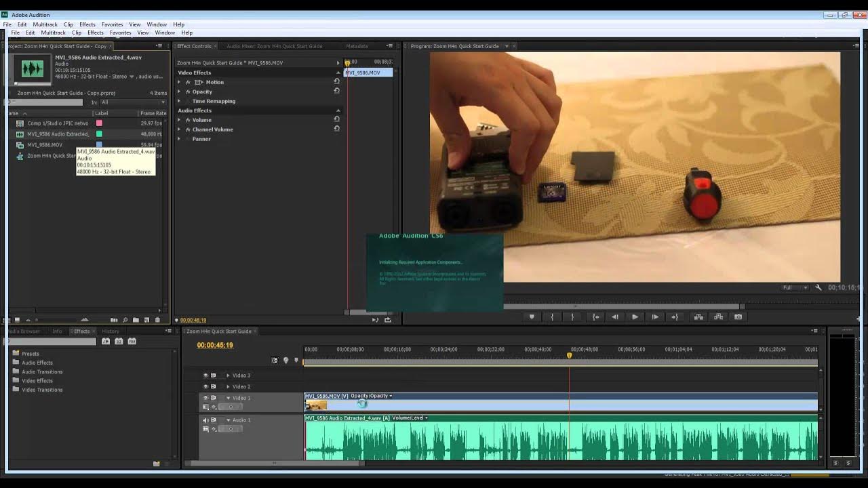Step forward one frame in program monitor
The width and height of the screenshot is (868, 488).
point(655,317)
